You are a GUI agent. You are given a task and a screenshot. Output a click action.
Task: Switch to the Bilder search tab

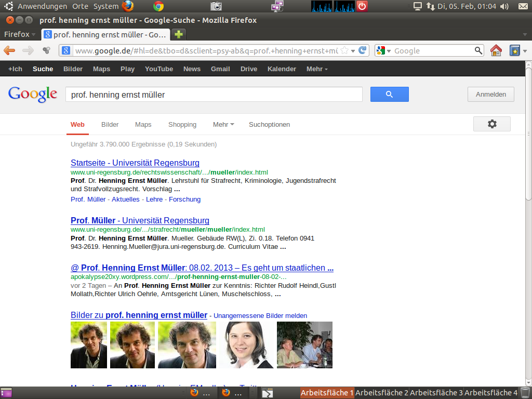[110, 125]
